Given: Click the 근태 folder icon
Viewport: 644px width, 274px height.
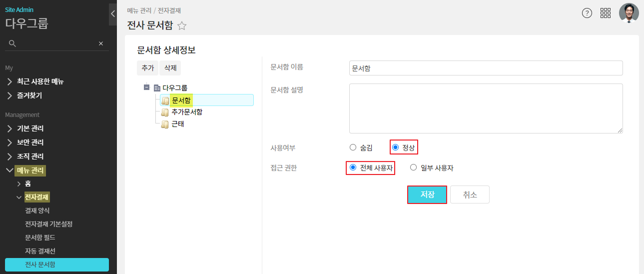Looking at the screenshot, I should [165, 124].
